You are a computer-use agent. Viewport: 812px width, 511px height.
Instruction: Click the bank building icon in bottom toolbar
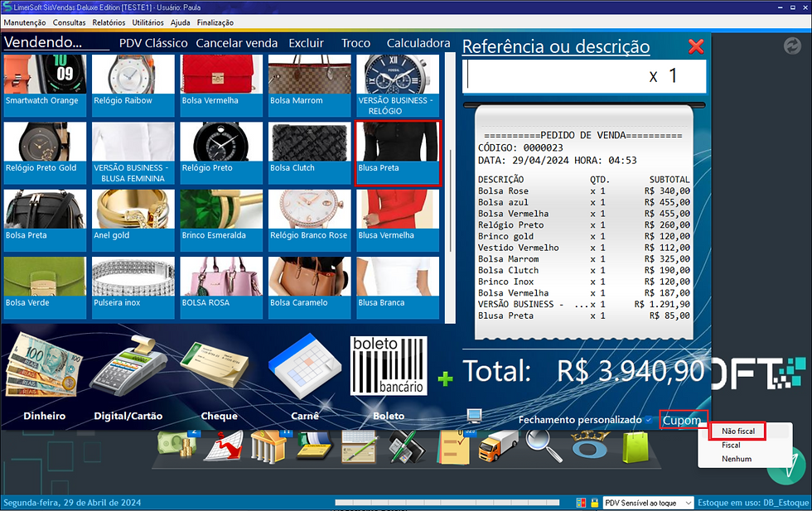tap(267, 447)
